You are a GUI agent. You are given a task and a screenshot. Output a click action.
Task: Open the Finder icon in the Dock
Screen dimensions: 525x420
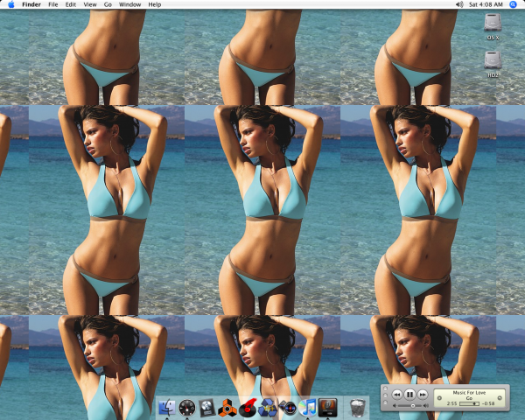pyautogui.click(x=167, y=408)
